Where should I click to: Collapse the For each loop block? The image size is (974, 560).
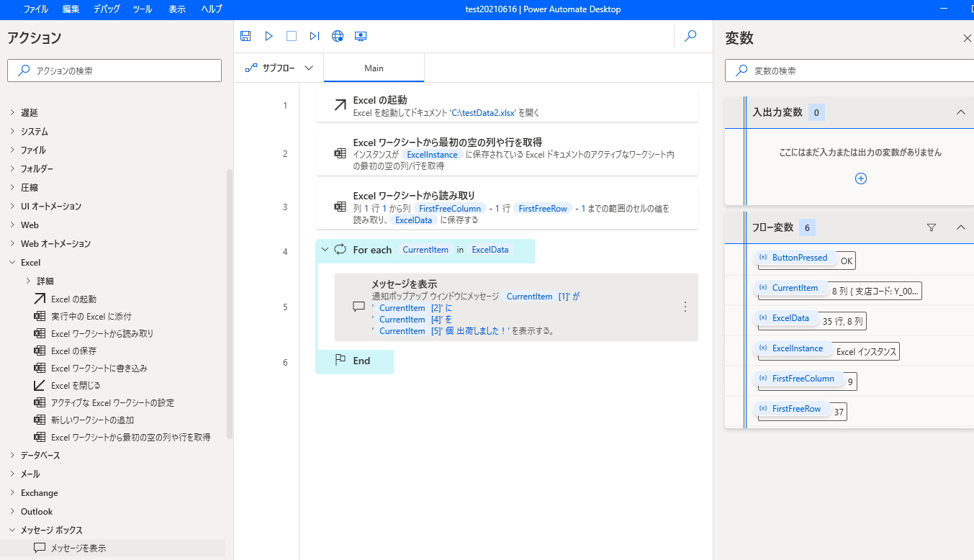pos(325,250)
